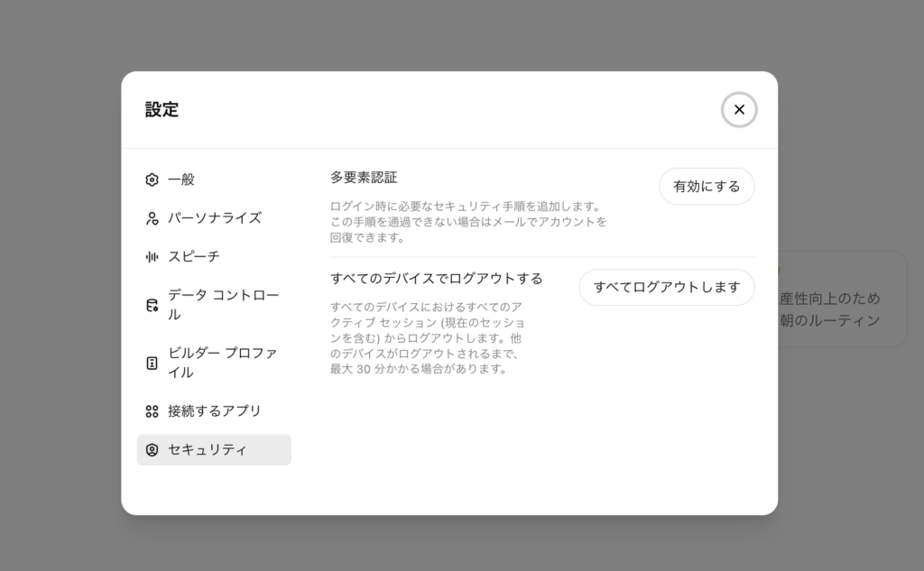Enable multi-factor auth via 有効にする button
The width and height of the screenshot is (924, 571).
[x=707, y=187]
